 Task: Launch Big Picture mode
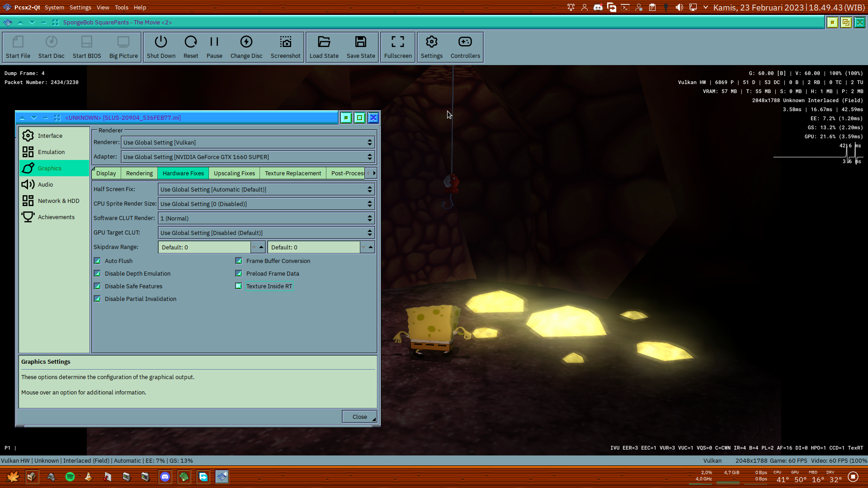point(123,47)
